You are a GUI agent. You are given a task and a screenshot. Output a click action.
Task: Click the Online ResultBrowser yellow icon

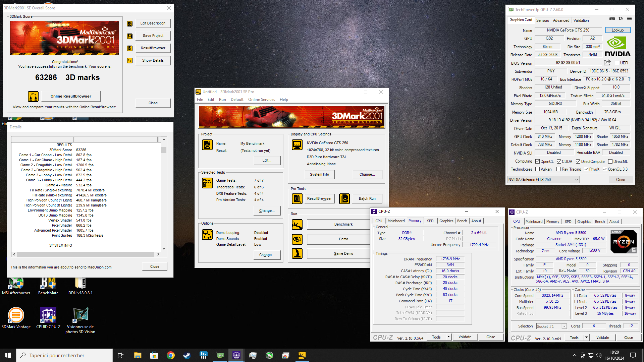click(x=33, y=97)
